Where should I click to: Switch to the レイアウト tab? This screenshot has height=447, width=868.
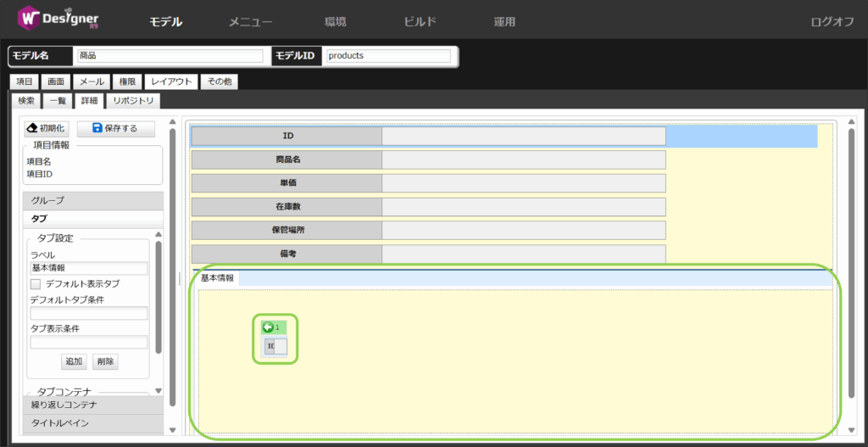(x=171, y=81)
